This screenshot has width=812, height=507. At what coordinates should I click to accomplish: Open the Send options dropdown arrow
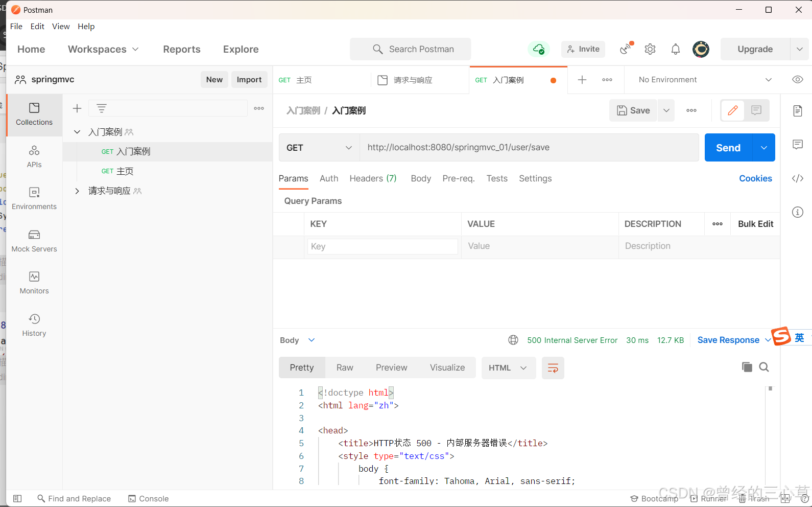tap(764, 148)
